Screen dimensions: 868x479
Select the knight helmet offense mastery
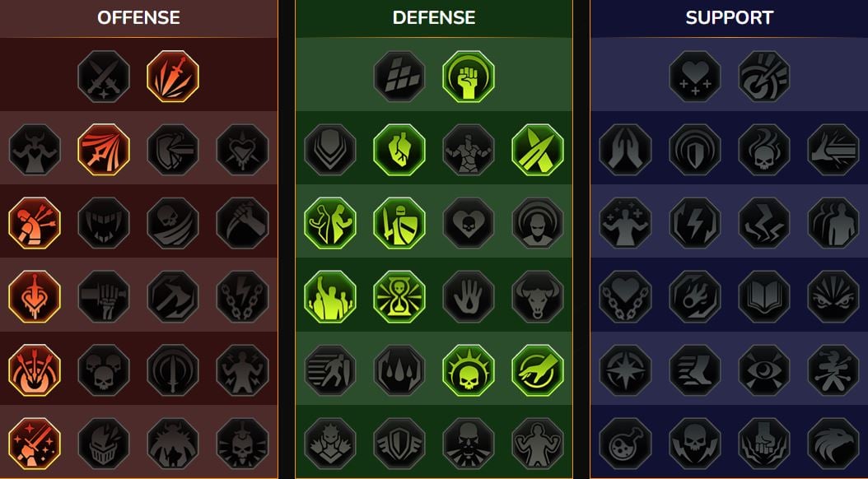click(x=104, y=444)
